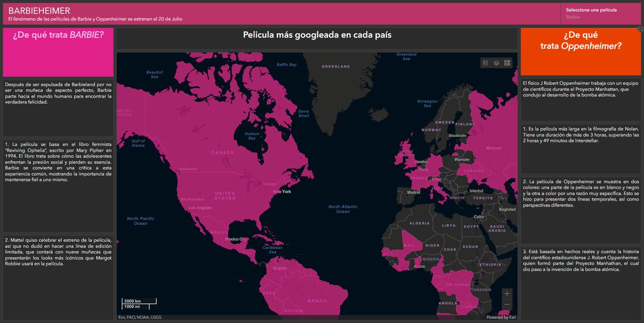This screenshot has width=644, height=323.
Task: Click the Stockholm city label
Action: click(457, 136)
